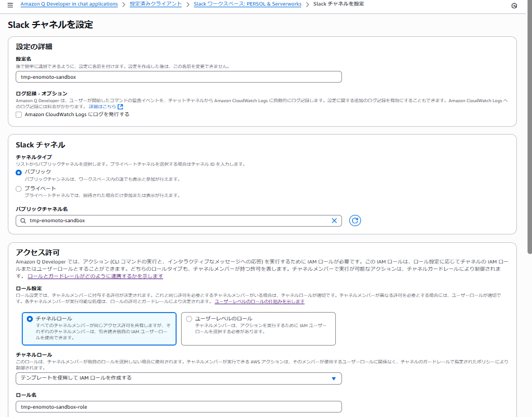532x417 pixels.
Task: Expand the チャネルロール template dropdown
Action: 178,378
